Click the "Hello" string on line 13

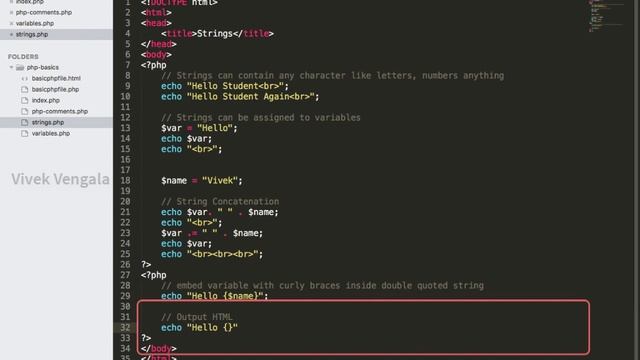(215, 128)
